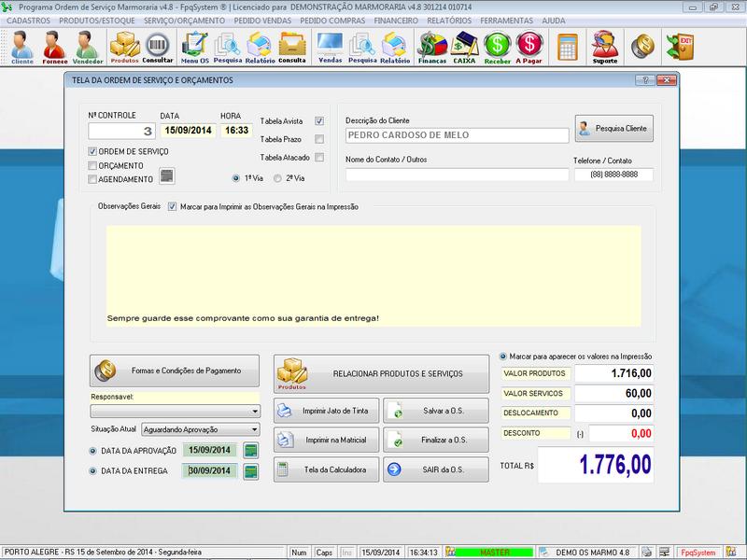Click the Nome do Contato / Outros field
The image size is (747, 560).
pyautogui.click(x=457, y=175)
